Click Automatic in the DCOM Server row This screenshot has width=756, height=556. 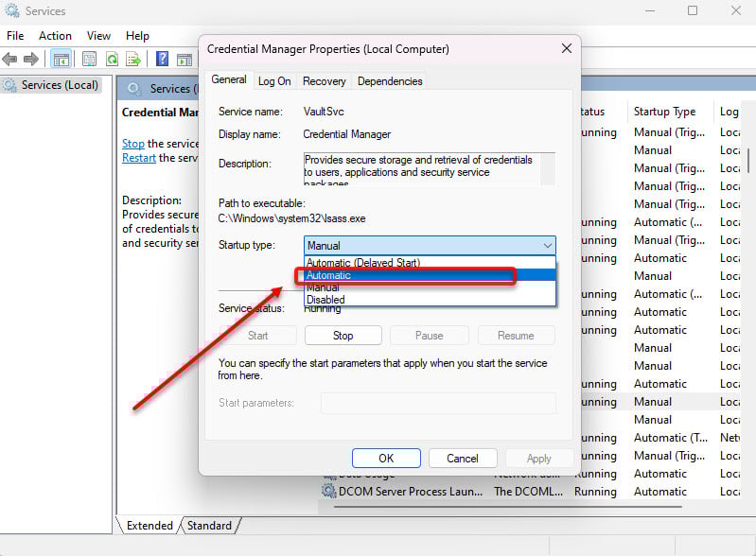click(660, 492)
